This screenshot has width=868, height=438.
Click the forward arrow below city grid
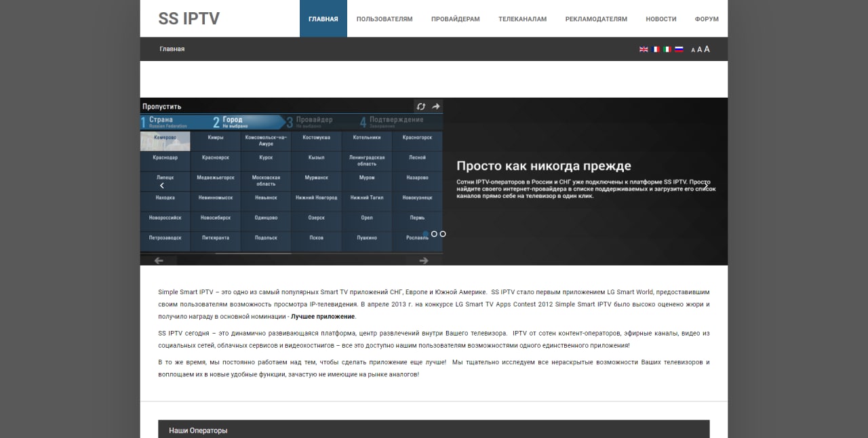[424, 260]
